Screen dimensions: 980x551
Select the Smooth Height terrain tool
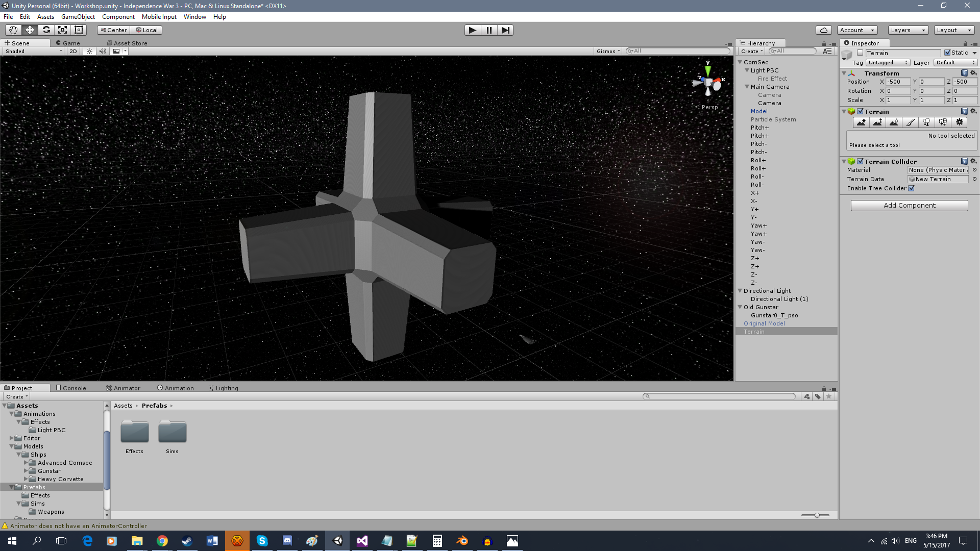[x=894, y=122]
